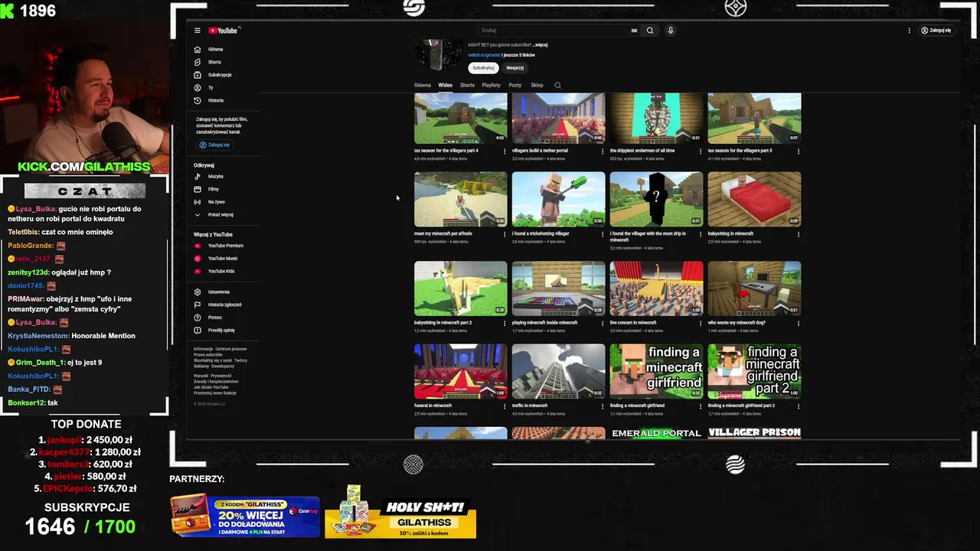
Task: Open the YouTube hamburger guide menu
Action: click(197, 31)
